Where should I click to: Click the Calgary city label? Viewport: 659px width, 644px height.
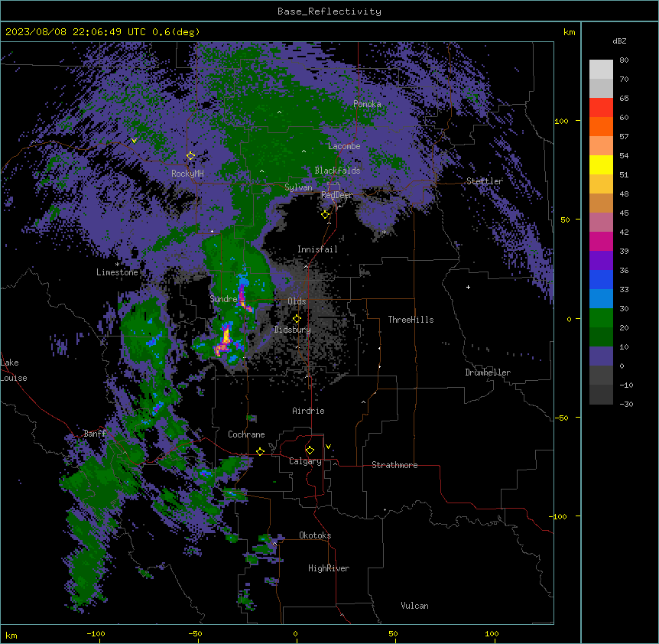click(305, 461)
